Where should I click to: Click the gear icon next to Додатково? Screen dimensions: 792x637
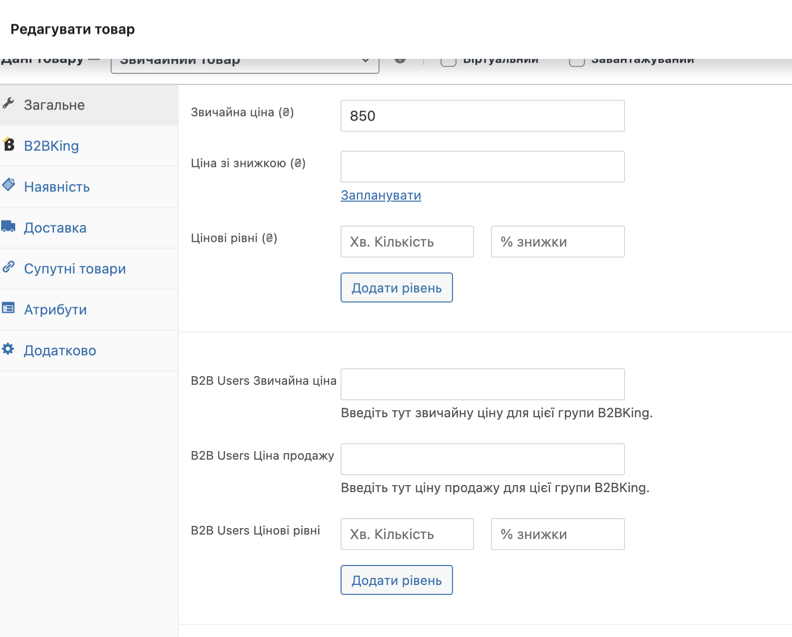[9, 350]
